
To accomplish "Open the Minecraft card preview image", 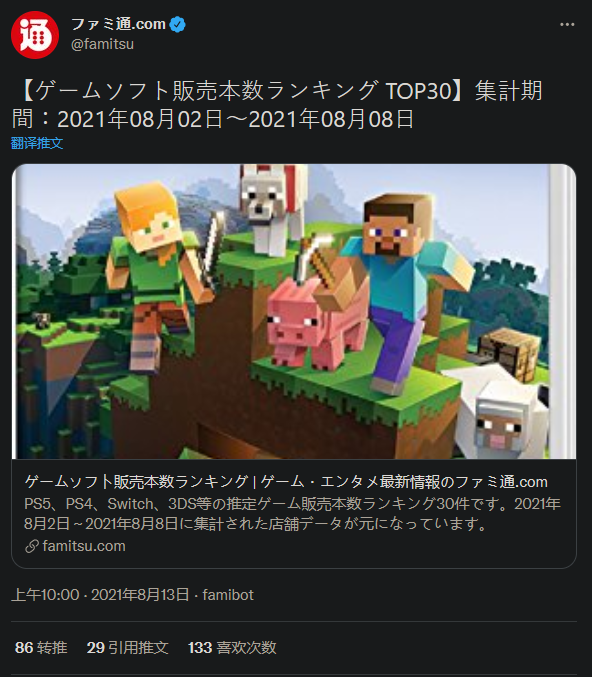I will click(x=294, y=311).
